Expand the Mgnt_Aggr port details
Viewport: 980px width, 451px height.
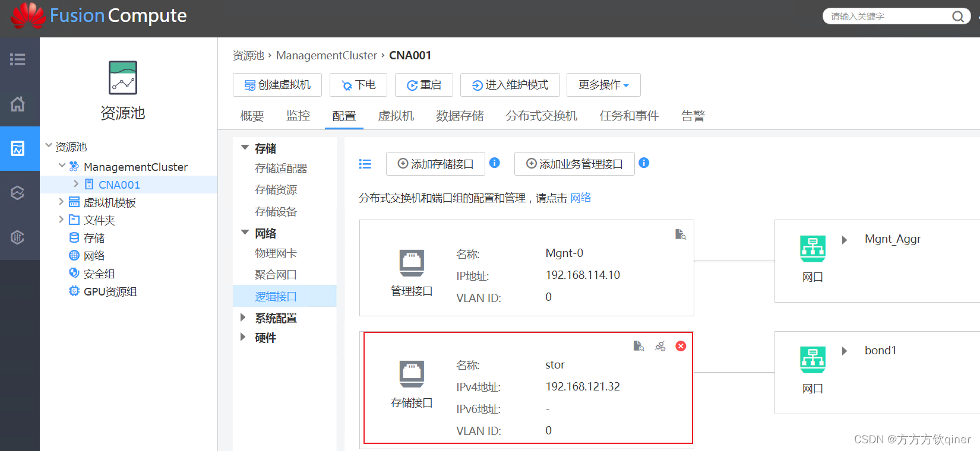tap(845, 240)
